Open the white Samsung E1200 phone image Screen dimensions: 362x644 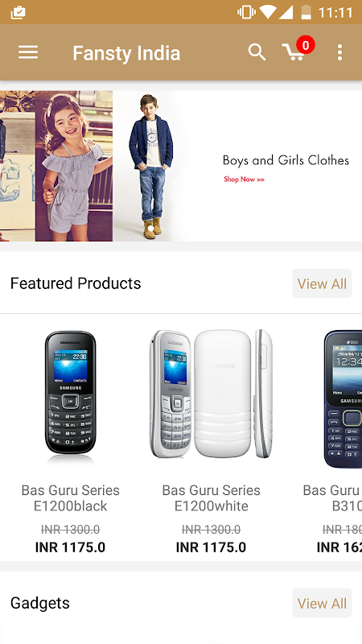click(211, 394)
